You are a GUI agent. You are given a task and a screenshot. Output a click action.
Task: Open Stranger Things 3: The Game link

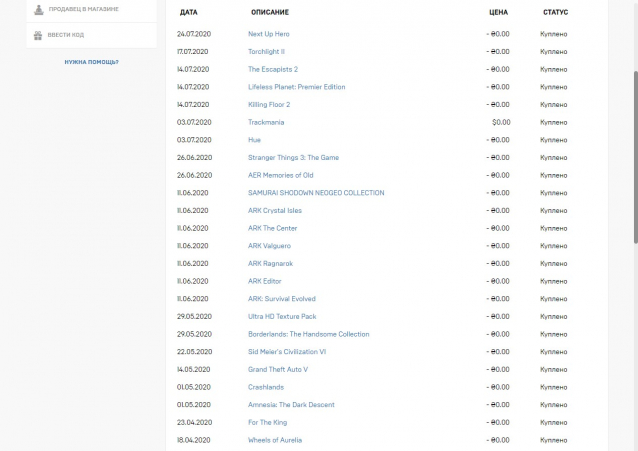pos(293,158)
